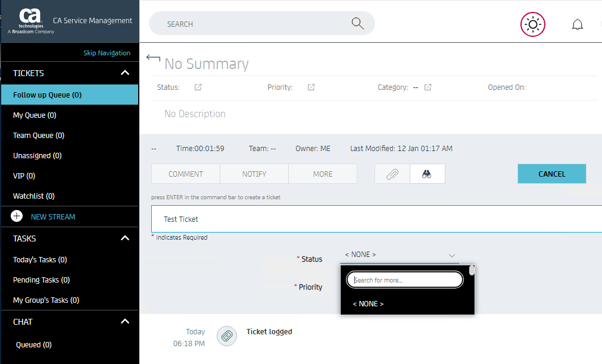Toggle the sun theme icon
Screen dimensions: 602x364
pyautogui.click(x=532, y=24)
